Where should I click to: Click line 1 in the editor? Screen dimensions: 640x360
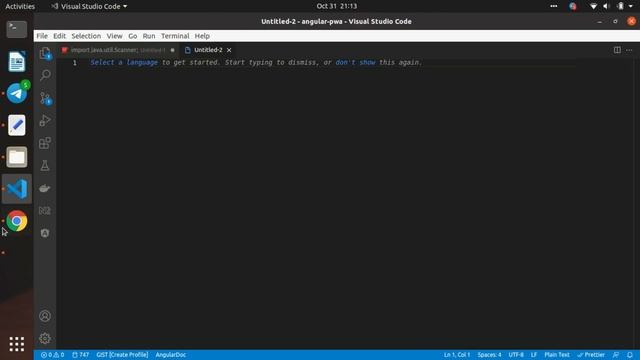coord(333,62)
